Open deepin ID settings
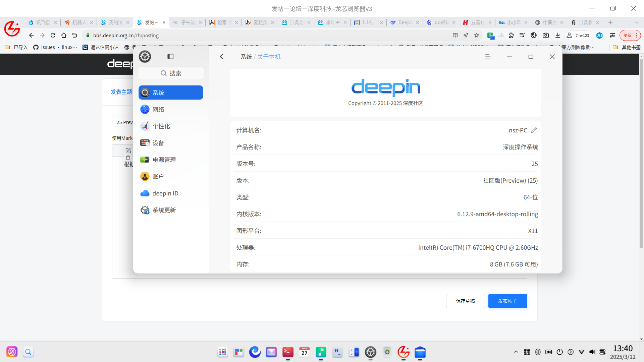644x362 pixels. coord(171,193)
